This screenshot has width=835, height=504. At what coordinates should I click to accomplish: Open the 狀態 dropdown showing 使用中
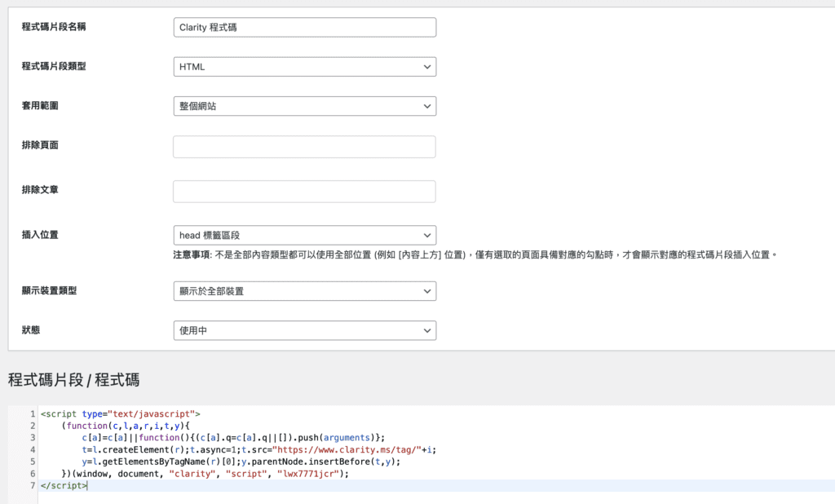304,330
